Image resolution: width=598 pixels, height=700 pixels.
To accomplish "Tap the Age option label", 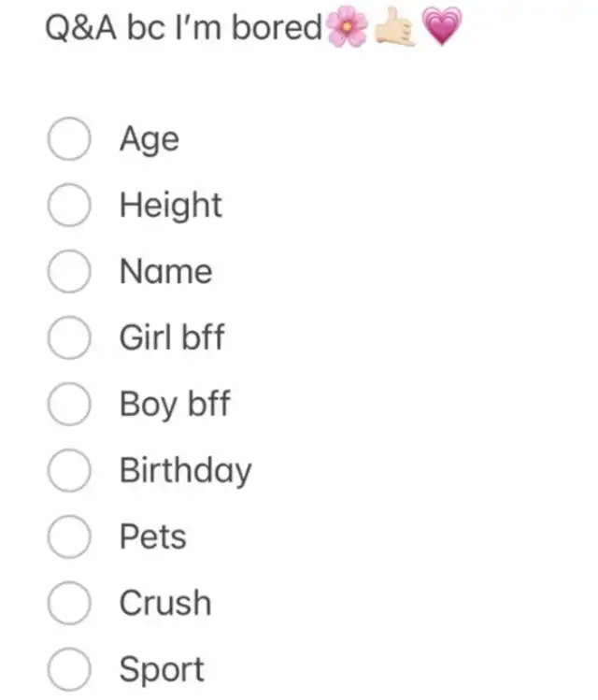I will [149, 140].
